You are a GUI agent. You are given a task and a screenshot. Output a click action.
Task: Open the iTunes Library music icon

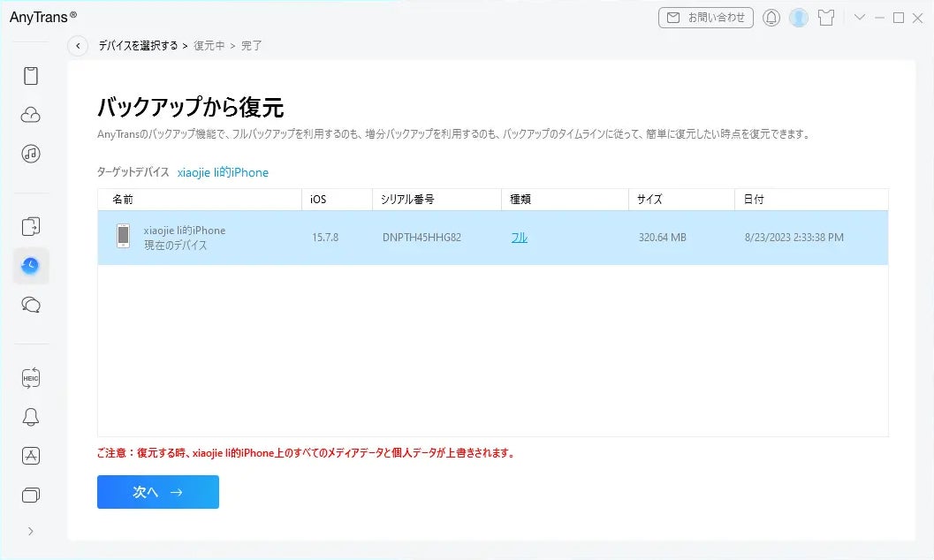tap(31, 154)
